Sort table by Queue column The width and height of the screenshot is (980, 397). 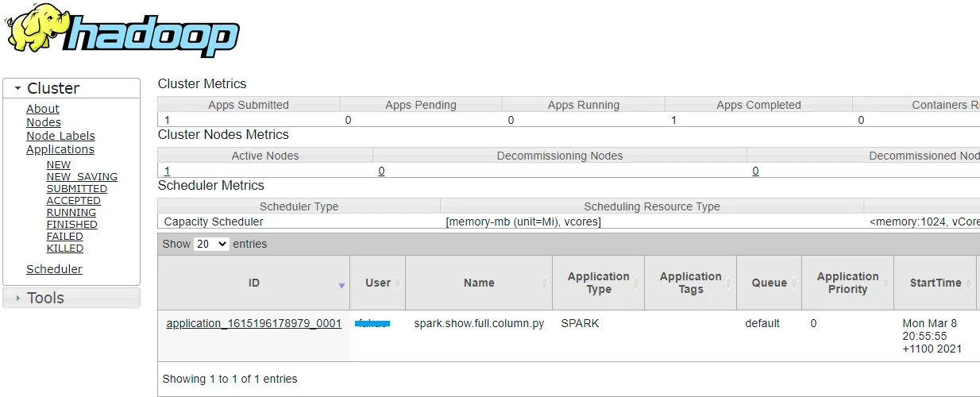point(769,283)
